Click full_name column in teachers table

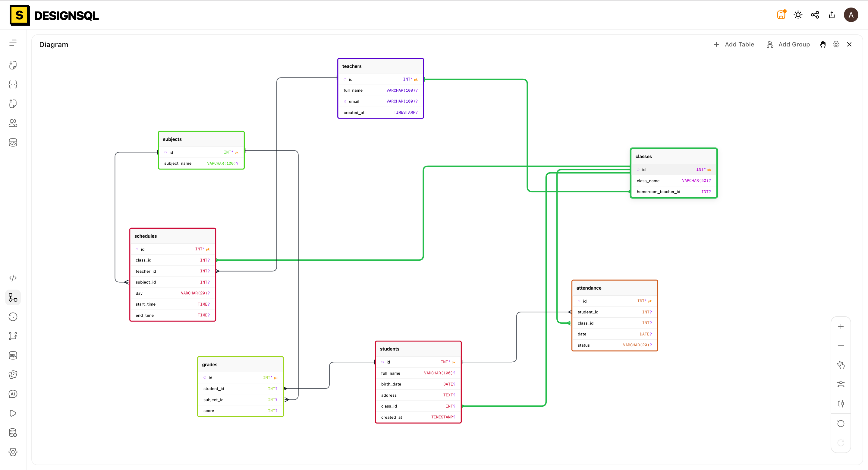[380, 91]
